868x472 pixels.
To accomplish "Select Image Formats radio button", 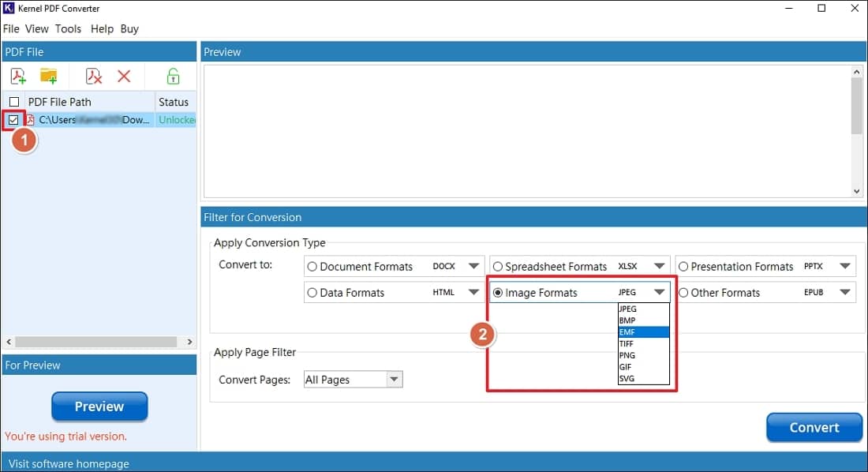I will pos(498,293).
